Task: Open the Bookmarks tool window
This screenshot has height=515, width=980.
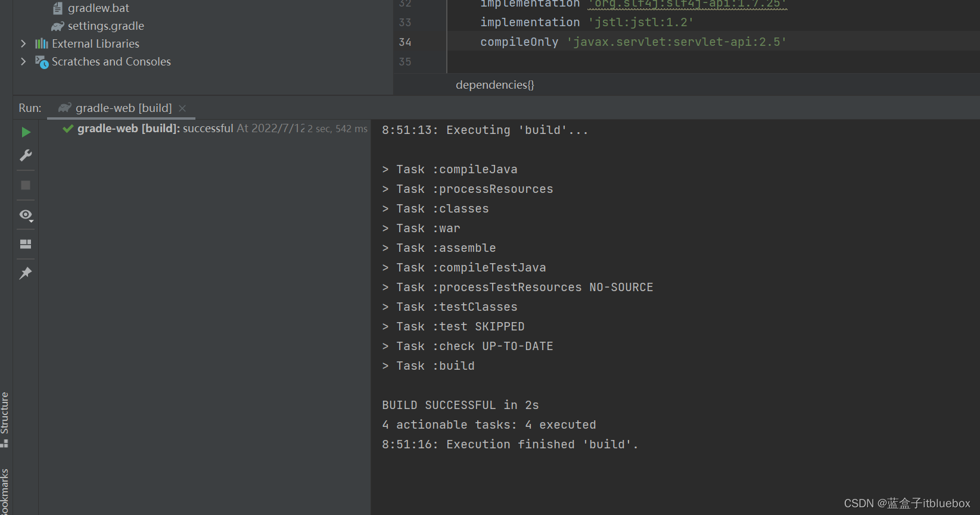Action: (5, 491)
